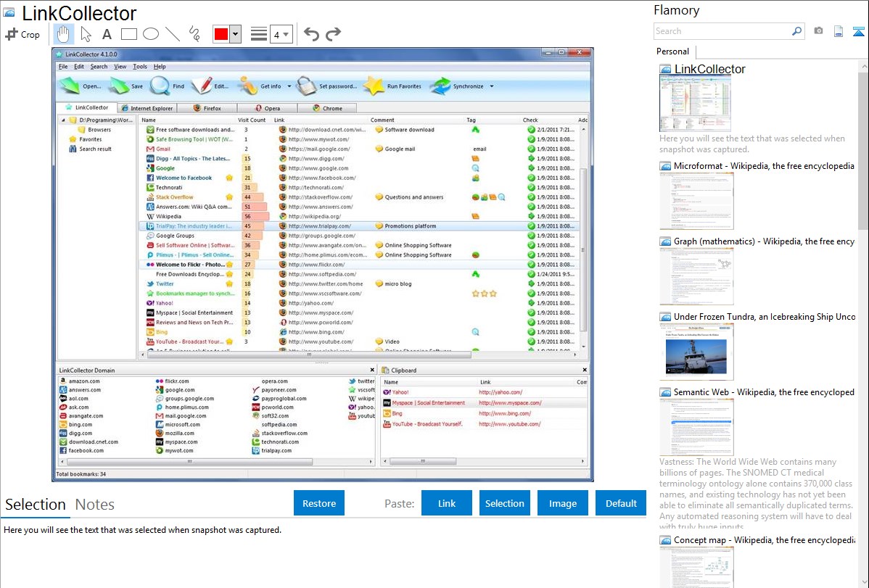Click the Save toolbar icon in LinkCollector
Viewport: 869px width, 588px height.
[x=119, y=86]
